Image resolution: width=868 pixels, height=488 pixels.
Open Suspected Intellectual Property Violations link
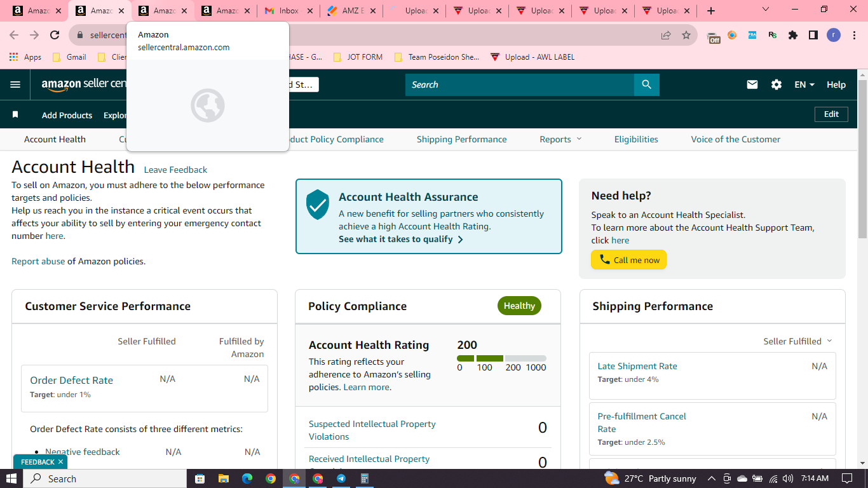372,430
